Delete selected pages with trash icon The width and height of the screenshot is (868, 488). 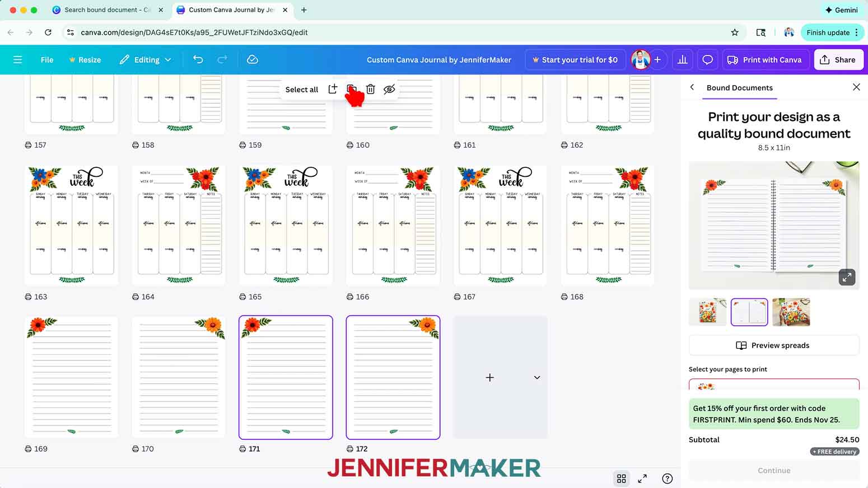pos(370,89)
